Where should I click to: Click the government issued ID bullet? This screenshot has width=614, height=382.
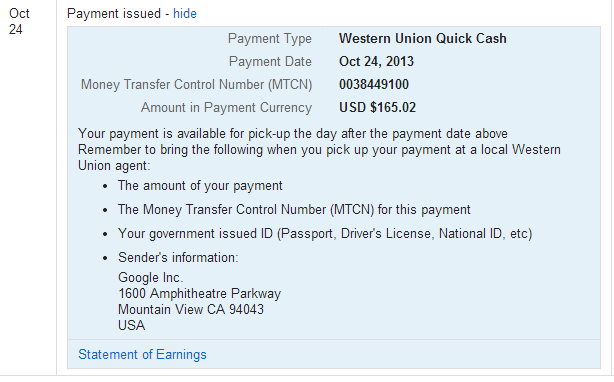coord(325,234)
